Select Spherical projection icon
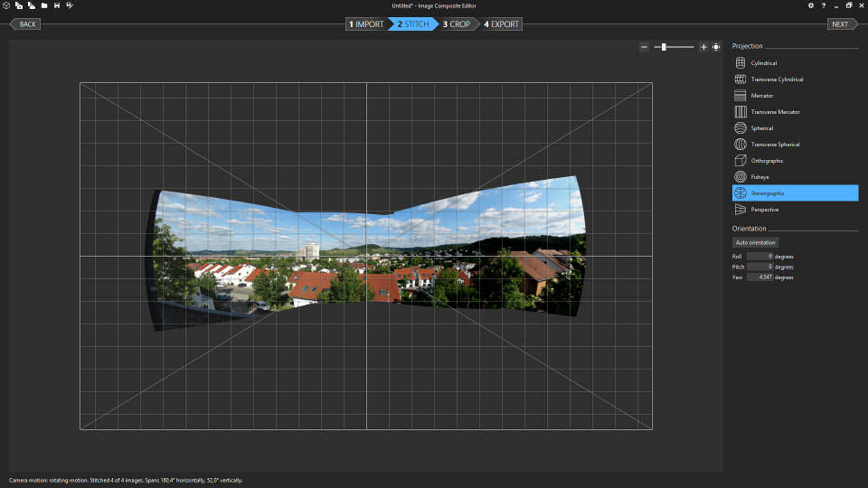Viewport: 868px width, 488px height. pyautogui.click(x=741, y=128)
